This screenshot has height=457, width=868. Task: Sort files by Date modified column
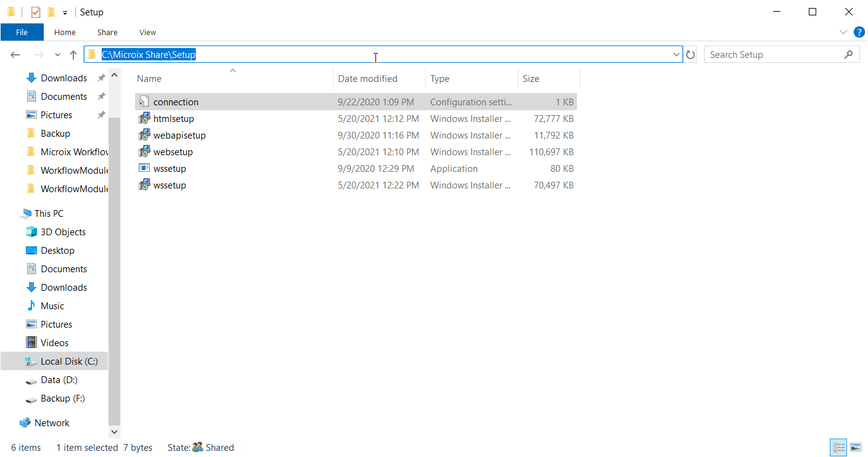pos(367,79)
